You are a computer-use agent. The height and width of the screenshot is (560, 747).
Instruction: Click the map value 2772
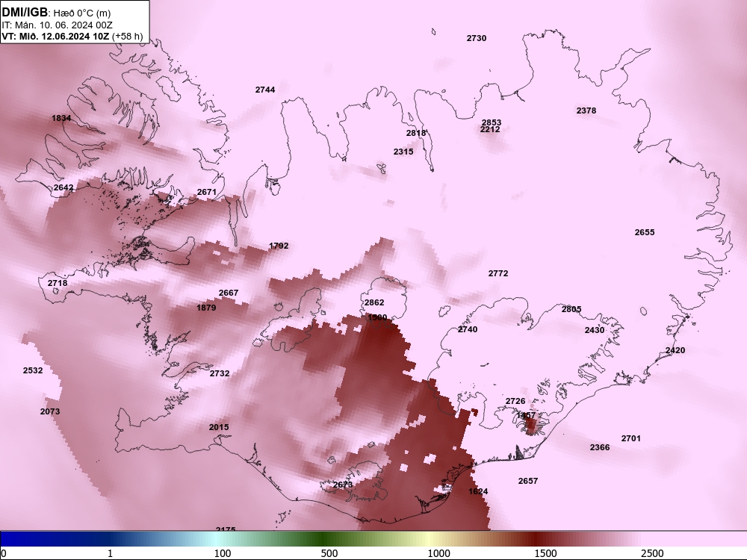click(x=498, y=273)
